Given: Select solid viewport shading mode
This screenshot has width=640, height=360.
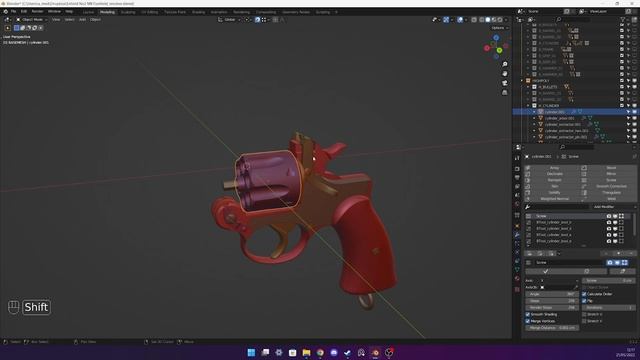Looking at the screenshot, I should (x=488, y=20).
